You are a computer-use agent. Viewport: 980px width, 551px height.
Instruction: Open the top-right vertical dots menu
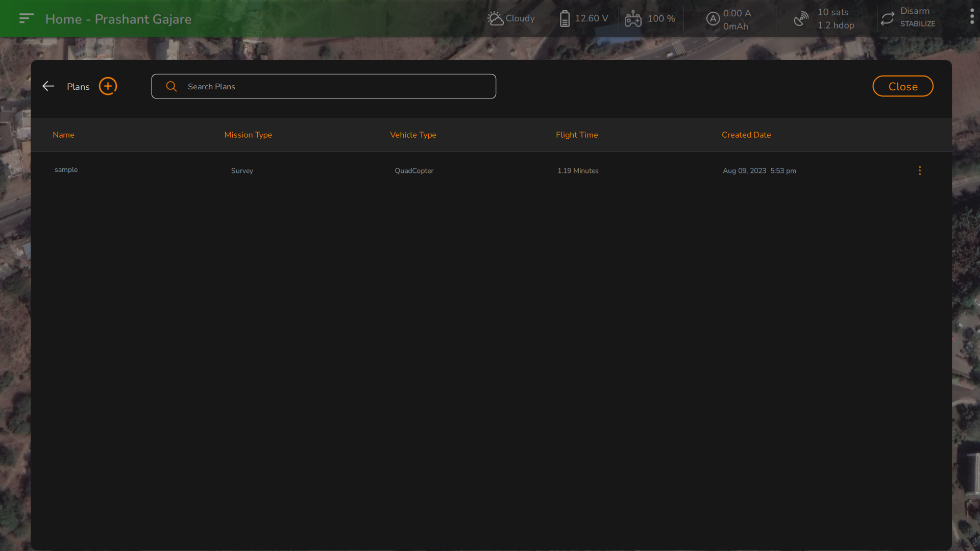(x=972, y=17)
